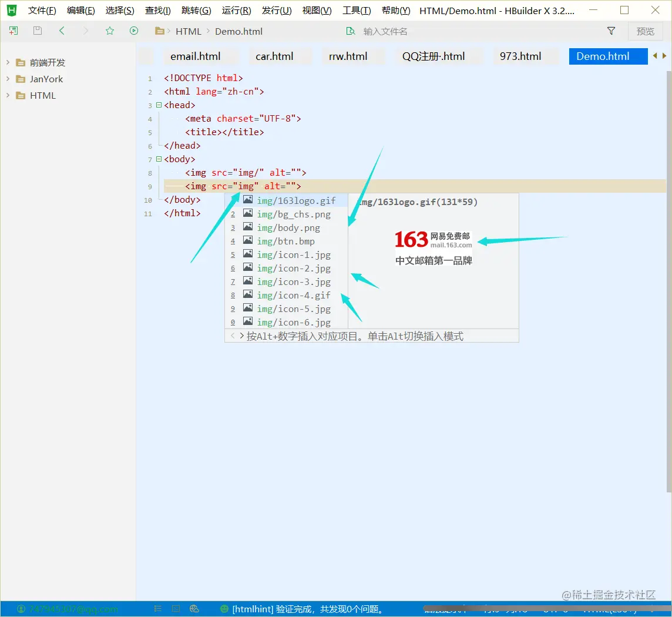The width and height of the screenshot is (672, 617).
Task: Go forward with the right arrow icon
Action: pyautogui.click(x=86, y=31)
